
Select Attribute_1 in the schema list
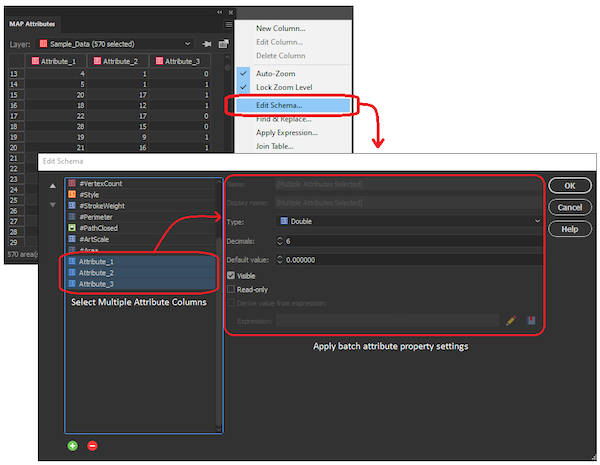point(141,261)
